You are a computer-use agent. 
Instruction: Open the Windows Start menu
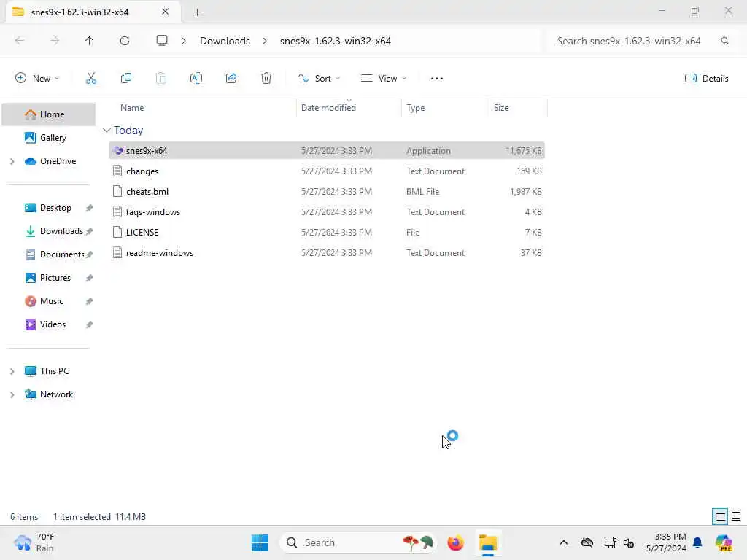(260, 542)
